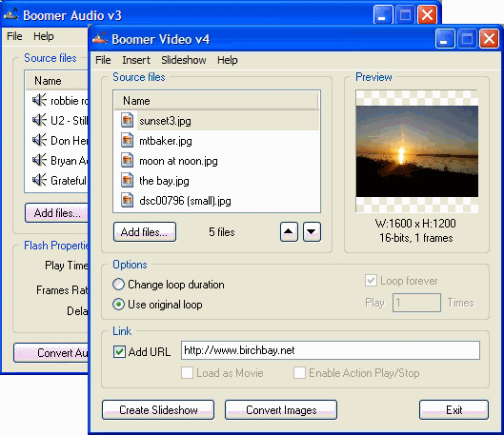This screenshot has height=435, width=504.
Task: Click the Convert Images button
Action: [x=281, y=410]
